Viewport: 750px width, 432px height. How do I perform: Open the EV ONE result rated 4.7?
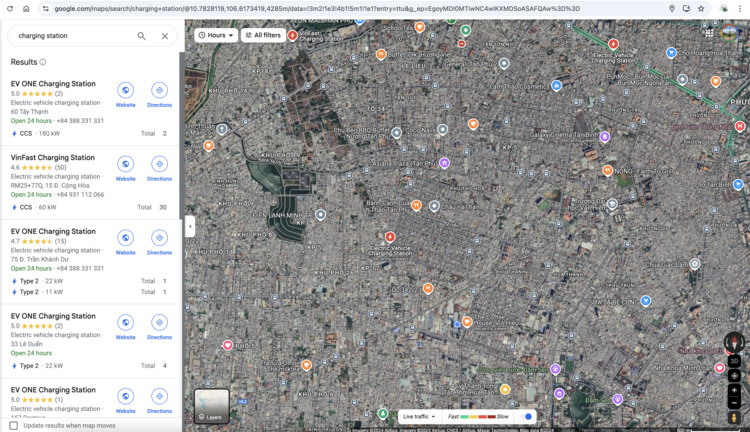pos(53,231)
